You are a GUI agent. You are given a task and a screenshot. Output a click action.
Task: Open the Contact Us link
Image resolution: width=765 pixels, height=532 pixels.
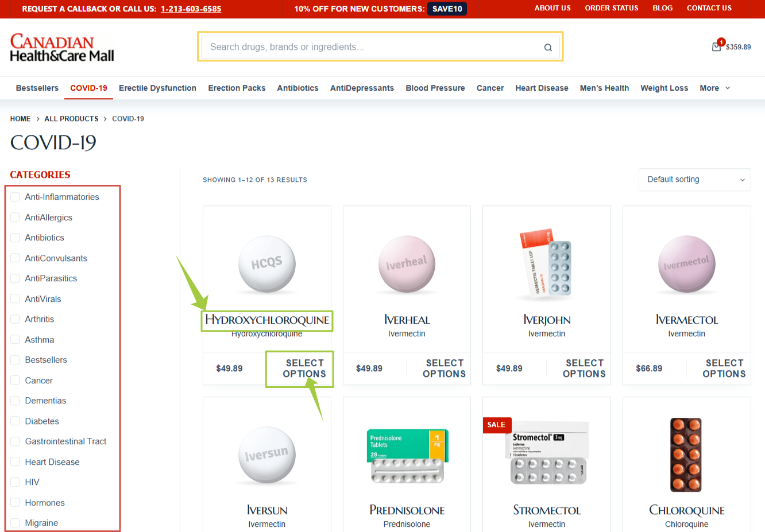tap(709, 8)
